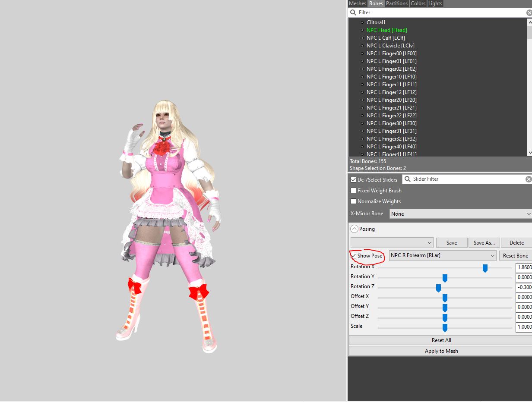This screenshot has width=532, height=402.
Task: Switch to the Lights tab
Action: 435,3
